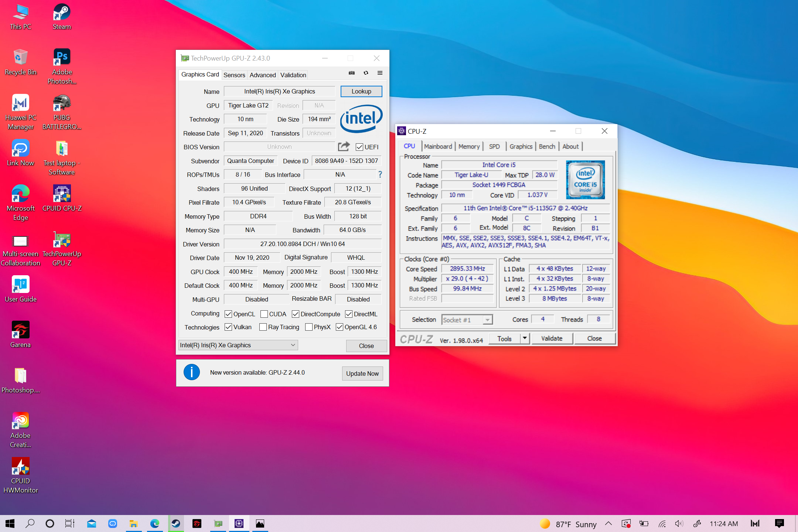Click CPU-Z icon in the taskbar
The height and width of the screenshot is (532, 798).
tap(239, 524)
